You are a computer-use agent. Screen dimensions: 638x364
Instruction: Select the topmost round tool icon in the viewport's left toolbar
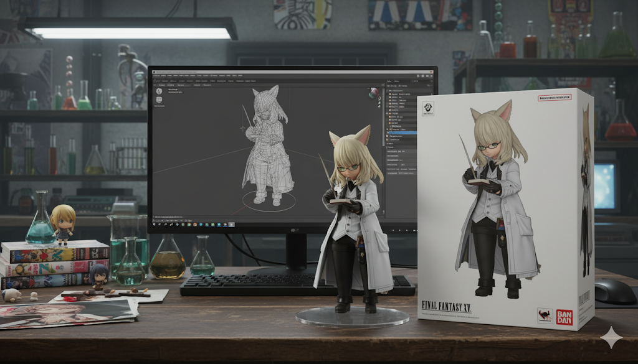pos(159,91)
